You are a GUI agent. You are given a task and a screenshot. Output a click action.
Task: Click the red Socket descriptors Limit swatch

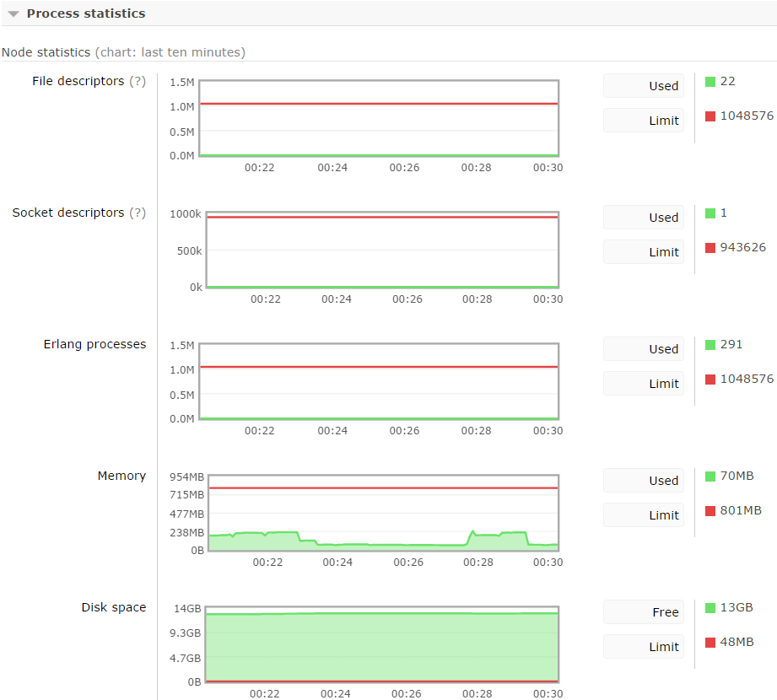(x=710, y=248)
